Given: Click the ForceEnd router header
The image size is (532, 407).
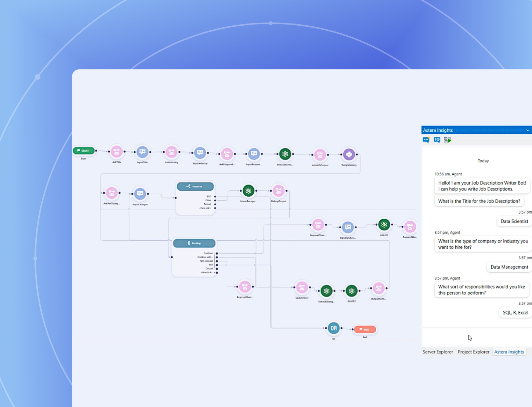Looking at the screenshot, I should pos(195,186).
